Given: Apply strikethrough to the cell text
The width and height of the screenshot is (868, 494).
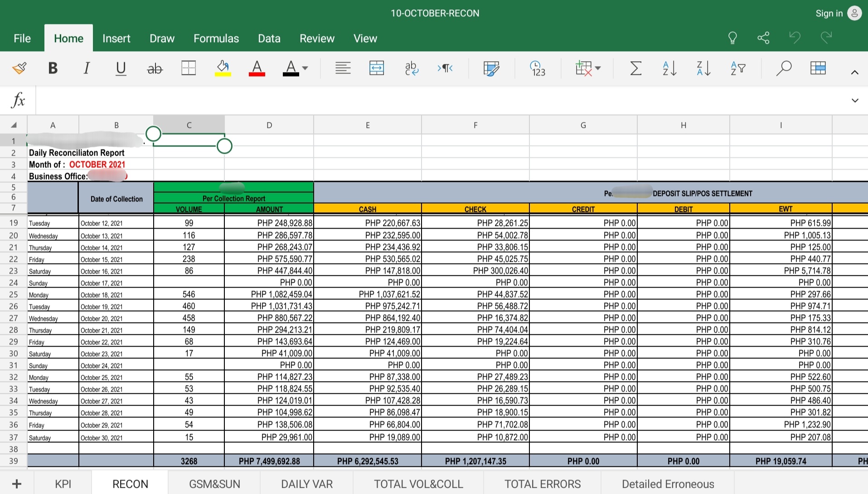Looking at the screenshot, I should click(x=155, y=68).
